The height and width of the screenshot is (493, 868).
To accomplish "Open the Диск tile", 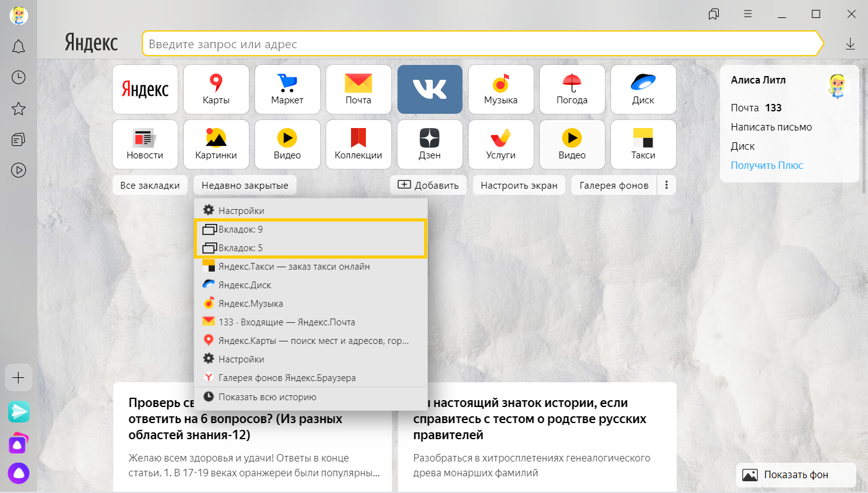I will pyautogui.click(x=643, y=89).
